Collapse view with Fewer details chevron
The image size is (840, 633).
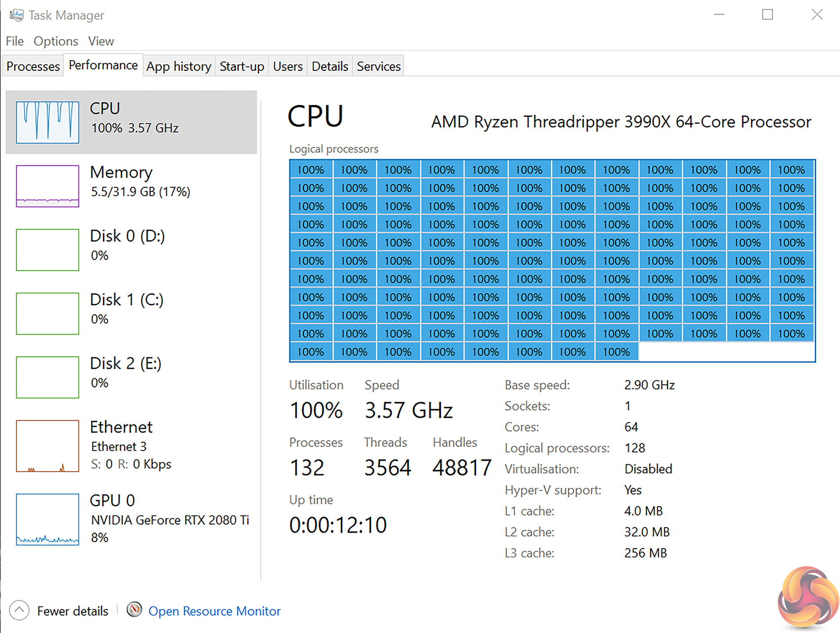19,610
